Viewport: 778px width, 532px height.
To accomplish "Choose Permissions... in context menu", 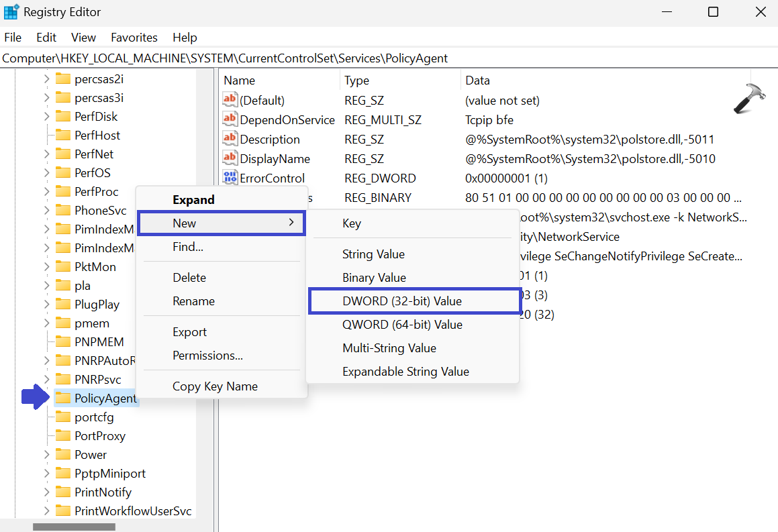I will (207, 356).
